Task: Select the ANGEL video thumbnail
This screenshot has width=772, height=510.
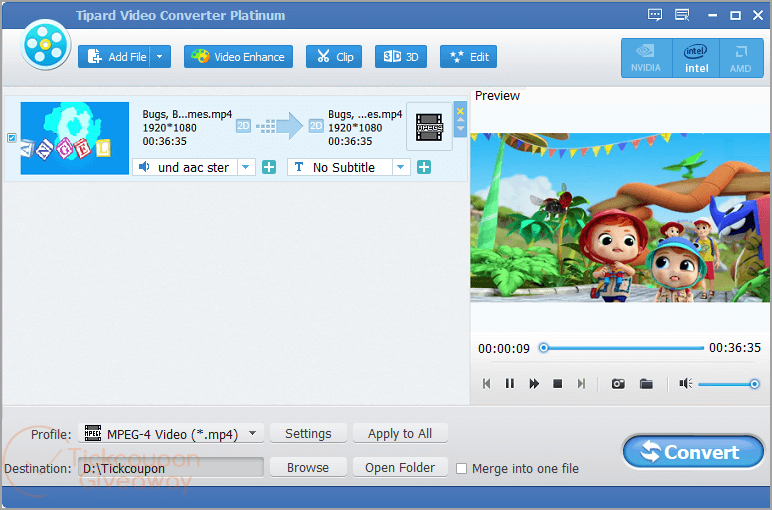Action: (x=75, y=138)
